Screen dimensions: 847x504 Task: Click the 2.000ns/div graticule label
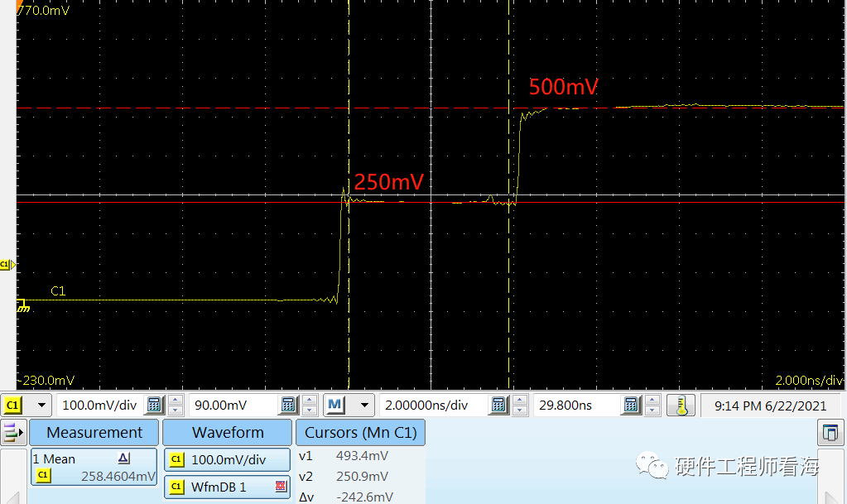(x=809, y=381)
